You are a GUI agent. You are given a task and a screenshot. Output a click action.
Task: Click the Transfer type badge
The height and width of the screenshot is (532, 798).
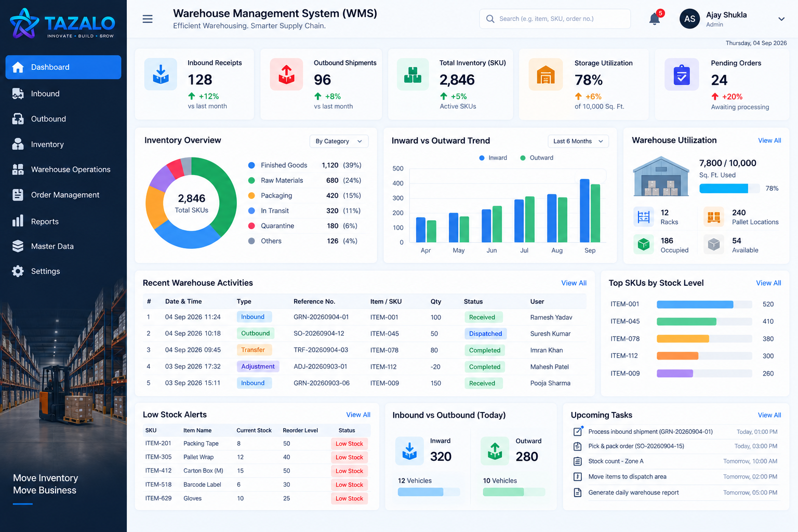click(x=253, y=350)
